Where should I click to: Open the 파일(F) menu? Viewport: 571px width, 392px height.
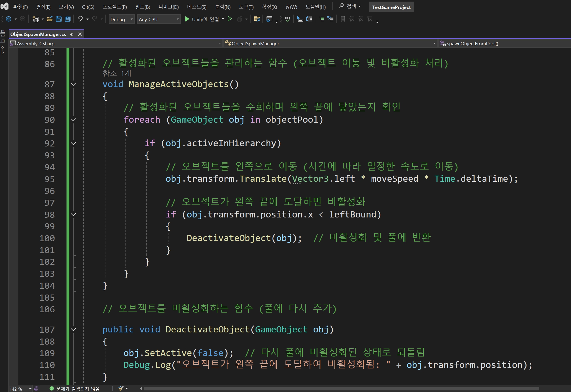pyautogui.click(x=20, y=7)
